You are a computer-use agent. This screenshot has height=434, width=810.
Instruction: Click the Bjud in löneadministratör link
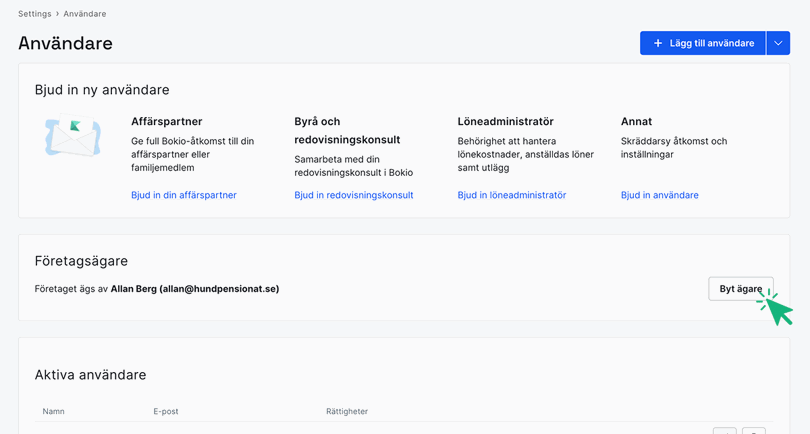[511, 195]
